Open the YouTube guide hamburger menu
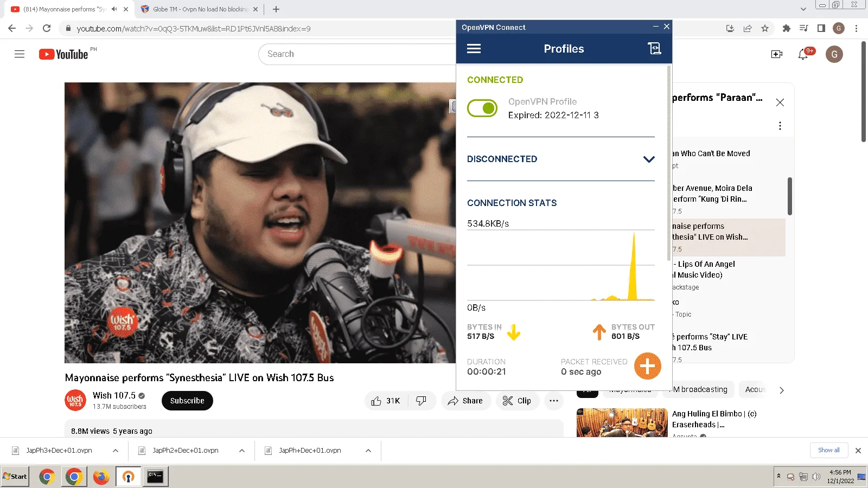Screen dimensions: 868x488 click(20, 54)
